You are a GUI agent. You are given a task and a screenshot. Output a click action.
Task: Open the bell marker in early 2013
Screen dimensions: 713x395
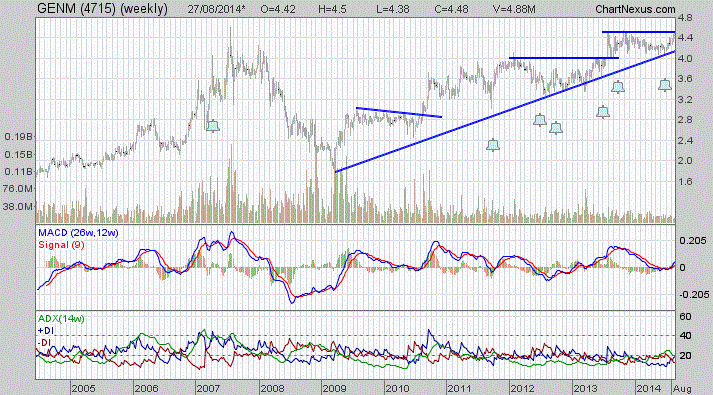603,112
